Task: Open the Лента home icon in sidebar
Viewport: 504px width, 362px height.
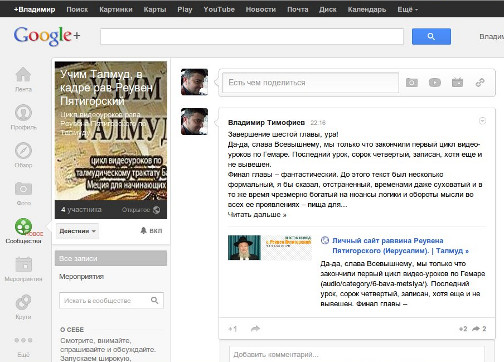Action: pos(23,74)
